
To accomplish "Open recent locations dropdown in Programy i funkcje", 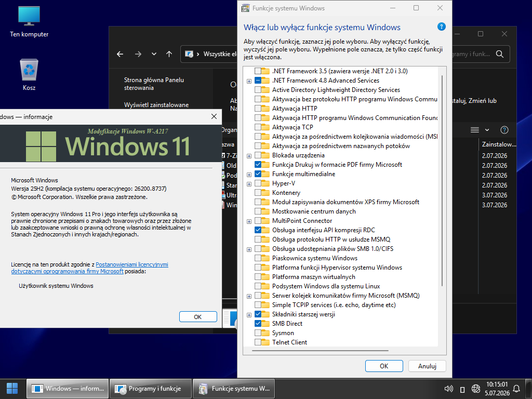I will coord(154,54).
